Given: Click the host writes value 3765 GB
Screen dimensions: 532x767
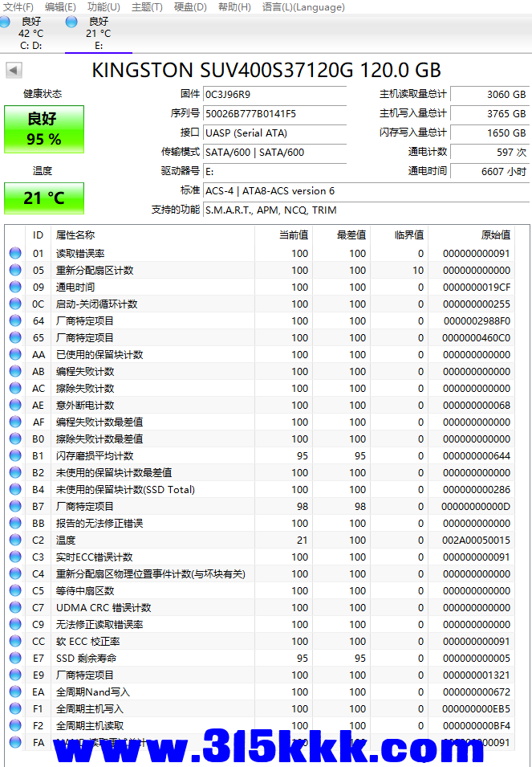Looking at the screenshot, I should coord(489,113).
